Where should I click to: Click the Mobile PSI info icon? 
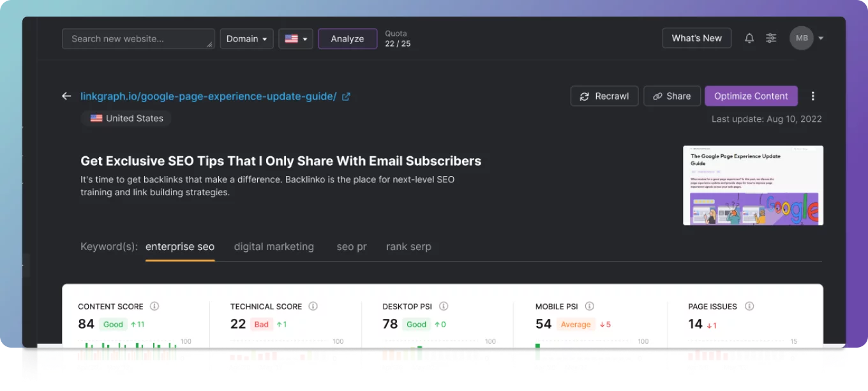pyautogui.click(x=590, y=306)
